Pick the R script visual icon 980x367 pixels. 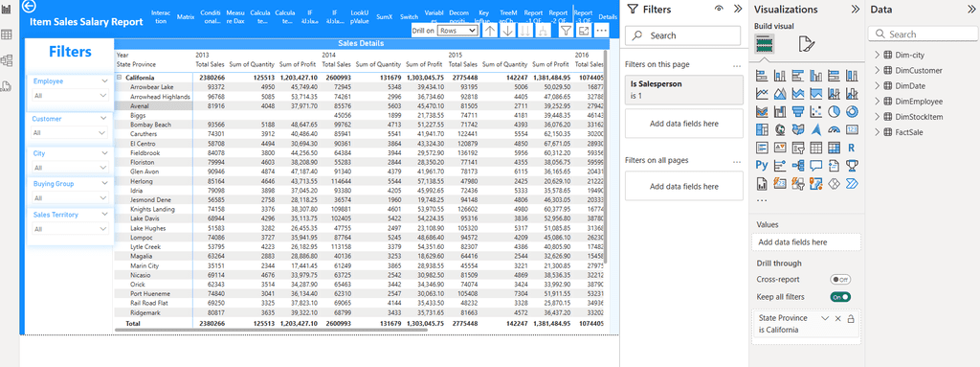coord(851,148)
